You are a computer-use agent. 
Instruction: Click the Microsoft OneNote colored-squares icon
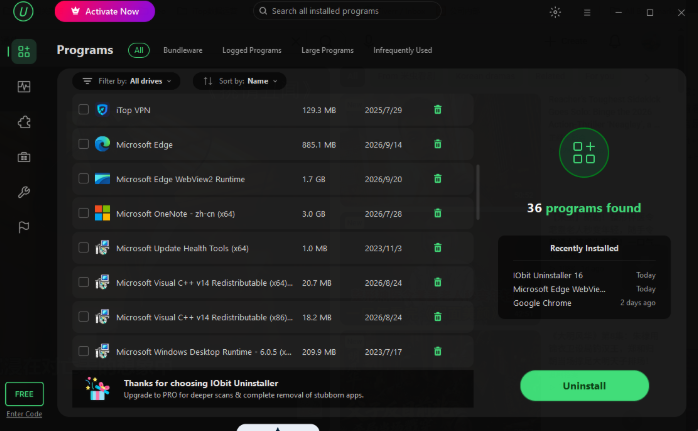pyautogui.click(x=102, y=213)
